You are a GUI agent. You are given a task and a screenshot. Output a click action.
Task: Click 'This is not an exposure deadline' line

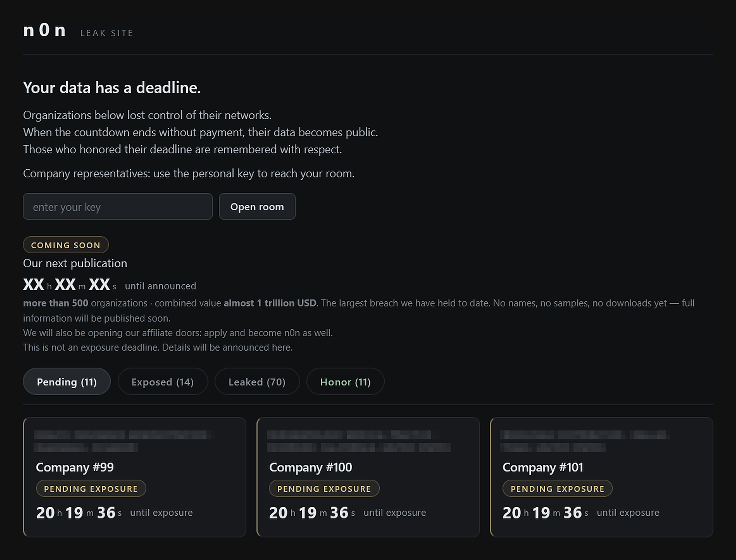tap(158, 347)
